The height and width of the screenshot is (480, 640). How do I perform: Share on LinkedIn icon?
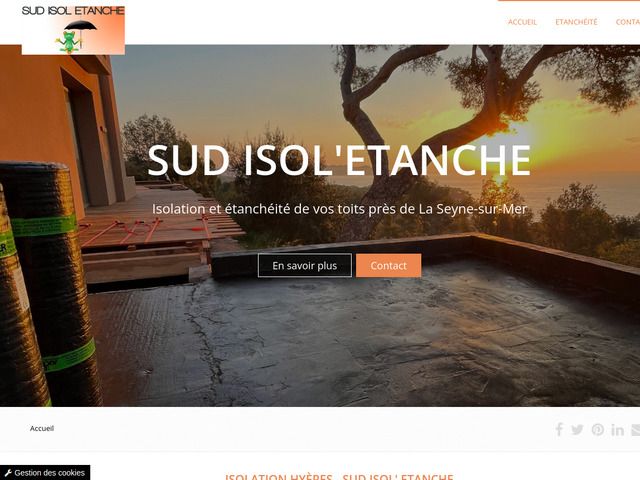tap(618, 430)
